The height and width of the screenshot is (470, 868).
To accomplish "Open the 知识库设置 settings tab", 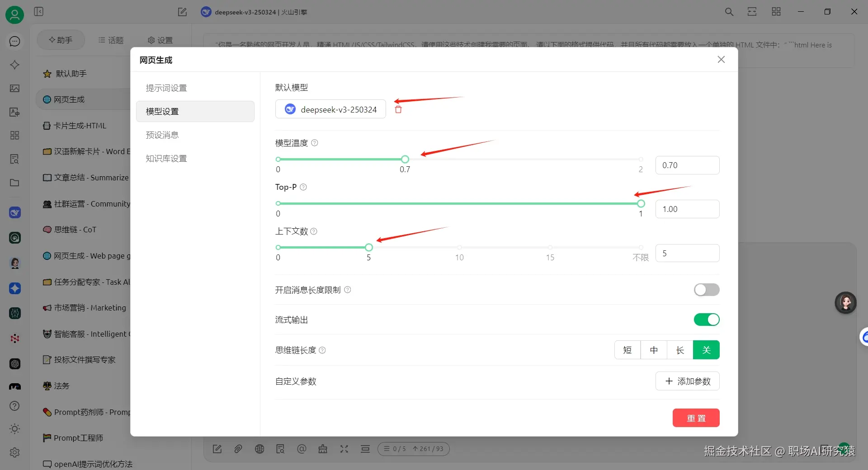I will (x=165, y=158).
